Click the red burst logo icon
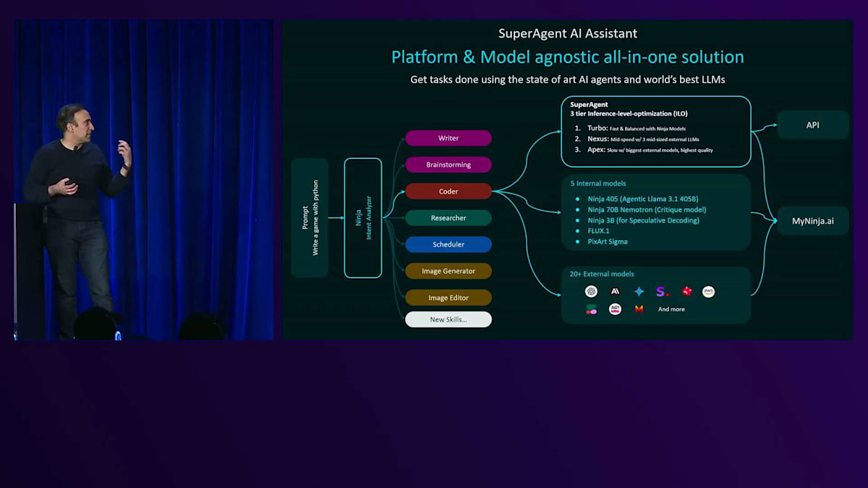Screen dimensions: 868x488 [x=686, y=291]
